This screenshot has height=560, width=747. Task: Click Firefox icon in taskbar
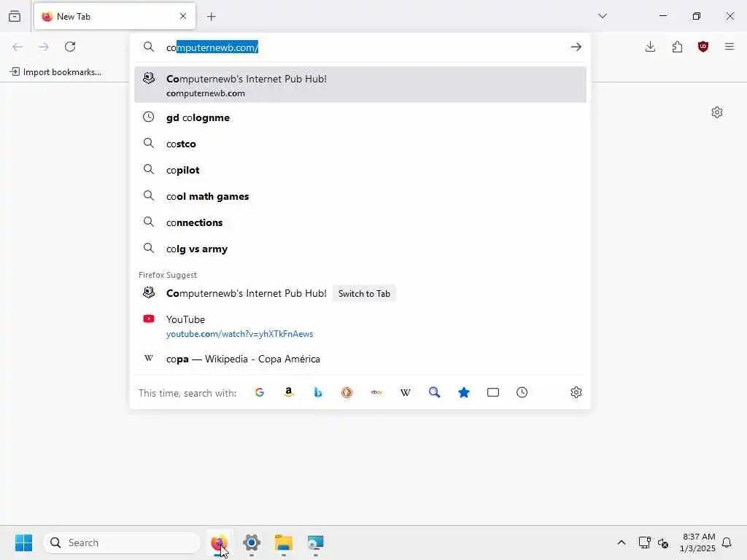[219, 542]
